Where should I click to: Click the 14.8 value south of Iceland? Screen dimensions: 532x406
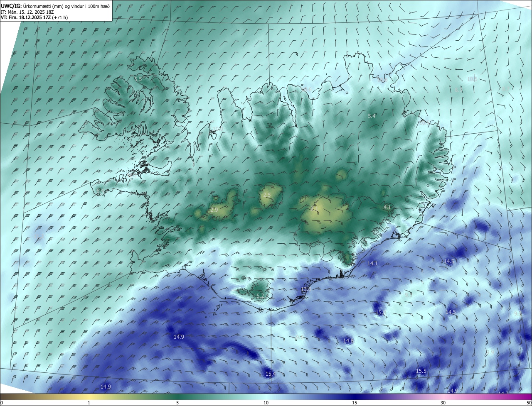click(x=348, y=340)
